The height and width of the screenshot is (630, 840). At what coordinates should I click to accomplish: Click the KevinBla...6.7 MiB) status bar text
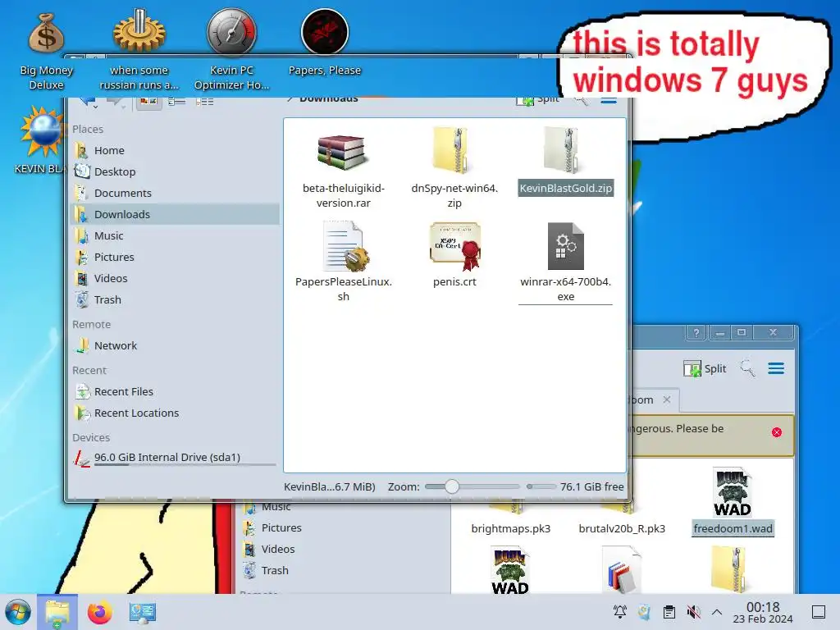click(x=330, y=486)
